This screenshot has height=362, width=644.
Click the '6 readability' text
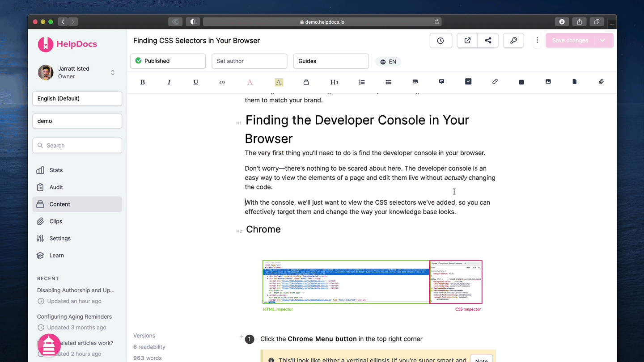tap(149, 347)
